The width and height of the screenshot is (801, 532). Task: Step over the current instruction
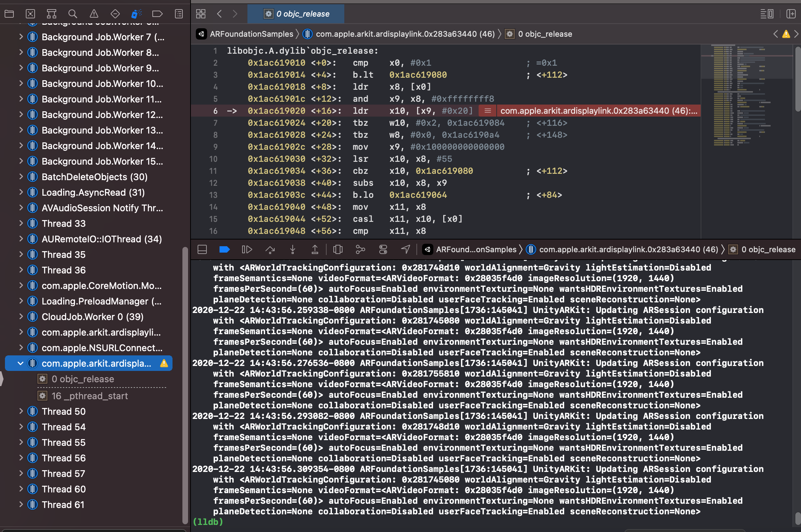click(270, 249)
